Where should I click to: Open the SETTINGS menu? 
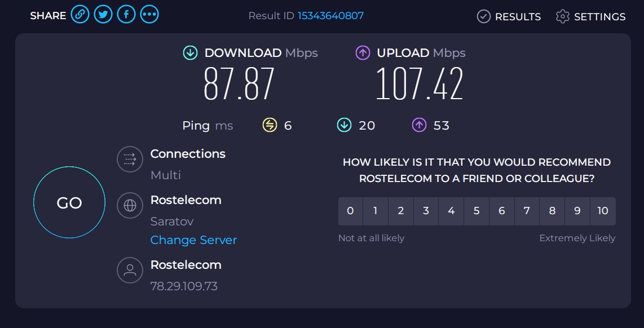pyautogui.click(x=590, y=16)
